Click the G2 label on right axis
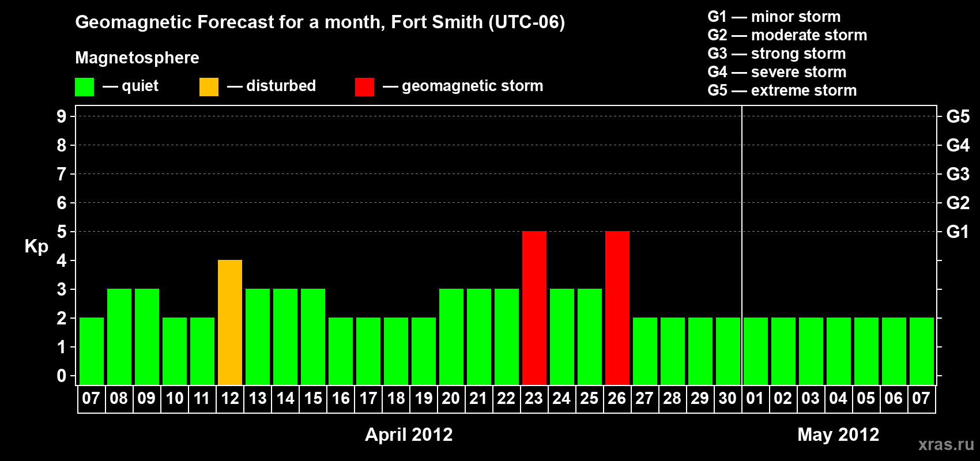This screenshot has width=980, height=461. [x=958, y=203]
